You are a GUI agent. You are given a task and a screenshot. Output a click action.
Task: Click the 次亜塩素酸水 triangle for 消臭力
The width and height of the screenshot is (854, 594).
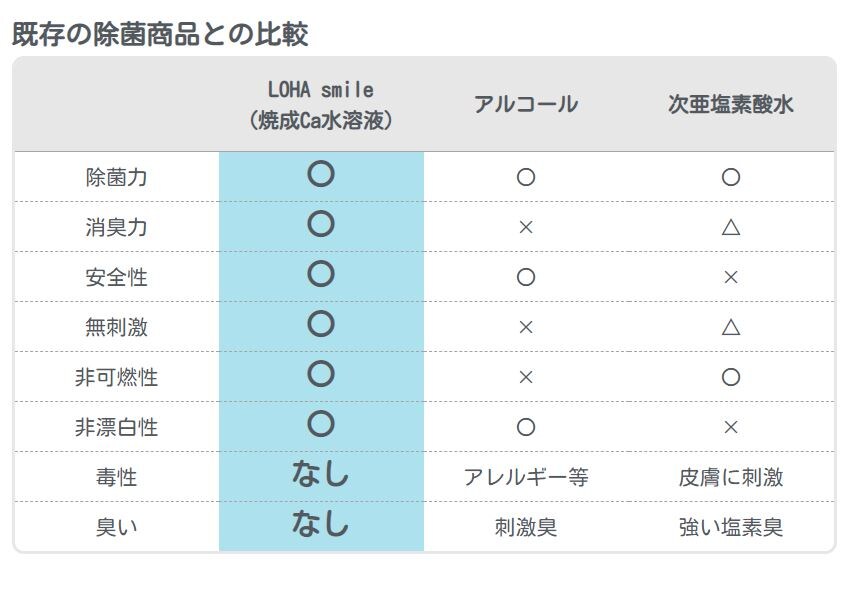tap(730, 227)
